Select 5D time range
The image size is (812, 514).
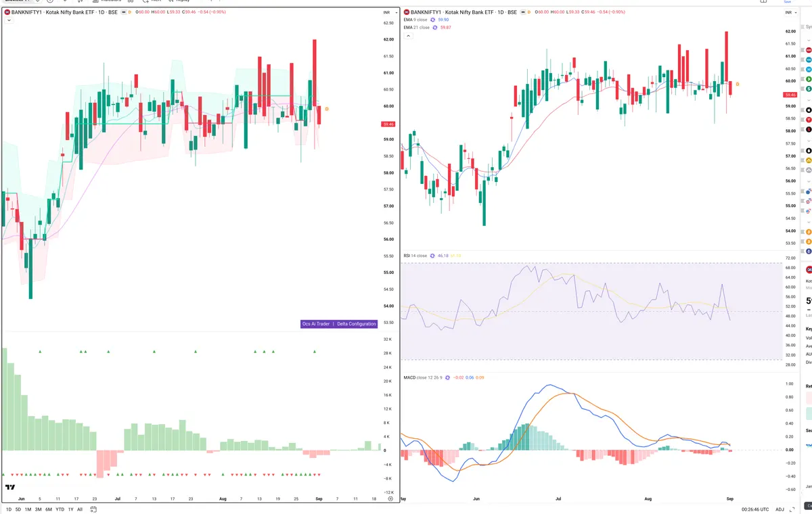pos(18,509)
